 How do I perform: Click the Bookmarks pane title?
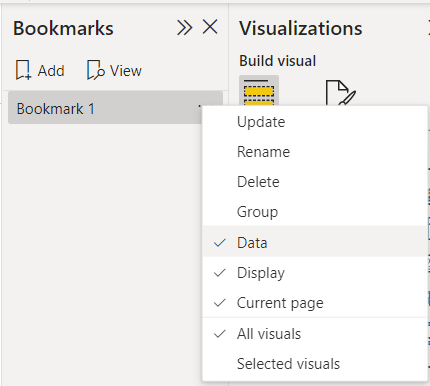point(63,28)
